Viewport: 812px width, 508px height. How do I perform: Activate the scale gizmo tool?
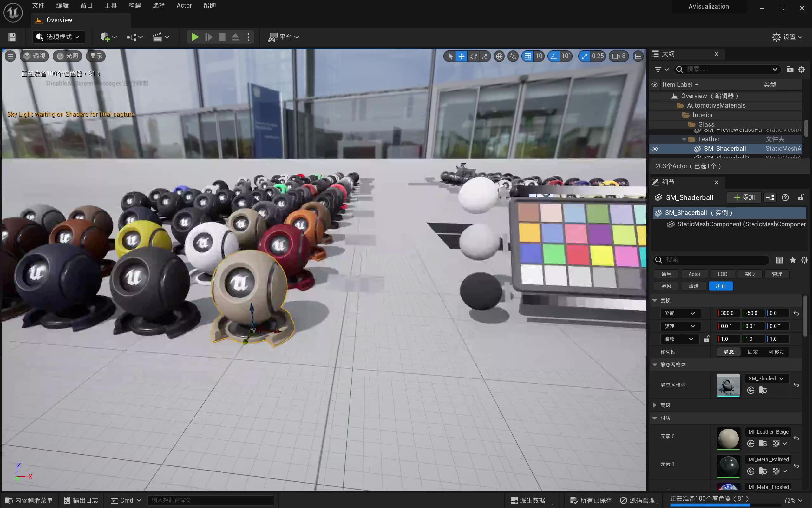click(485, 56)
